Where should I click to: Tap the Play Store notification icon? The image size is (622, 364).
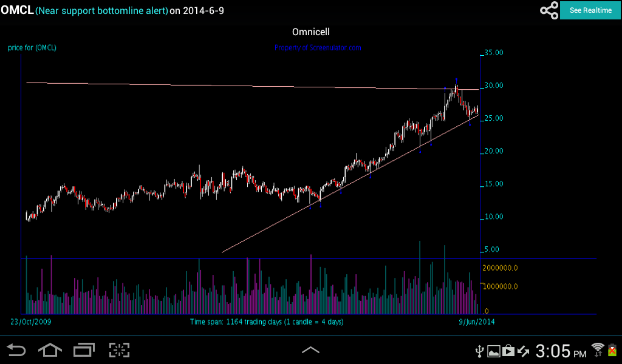coord(508,351)
